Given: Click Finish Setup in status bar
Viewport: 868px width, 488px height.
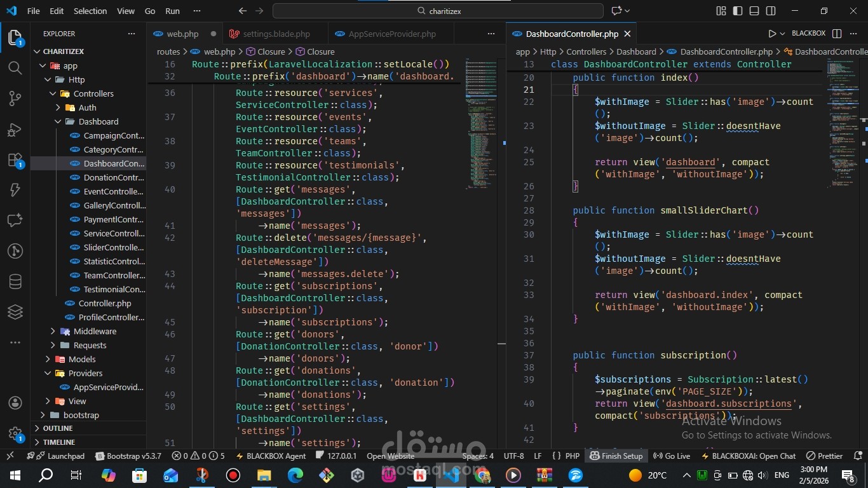Looking at the screenshot, I should pyautogui.click(x=616, y=456).
